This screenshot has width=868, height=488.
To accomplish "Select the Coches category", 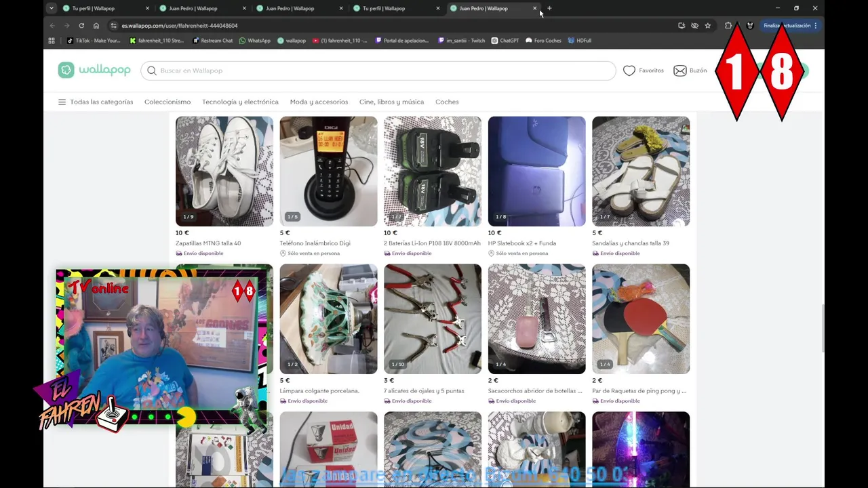I will point(447,102).
